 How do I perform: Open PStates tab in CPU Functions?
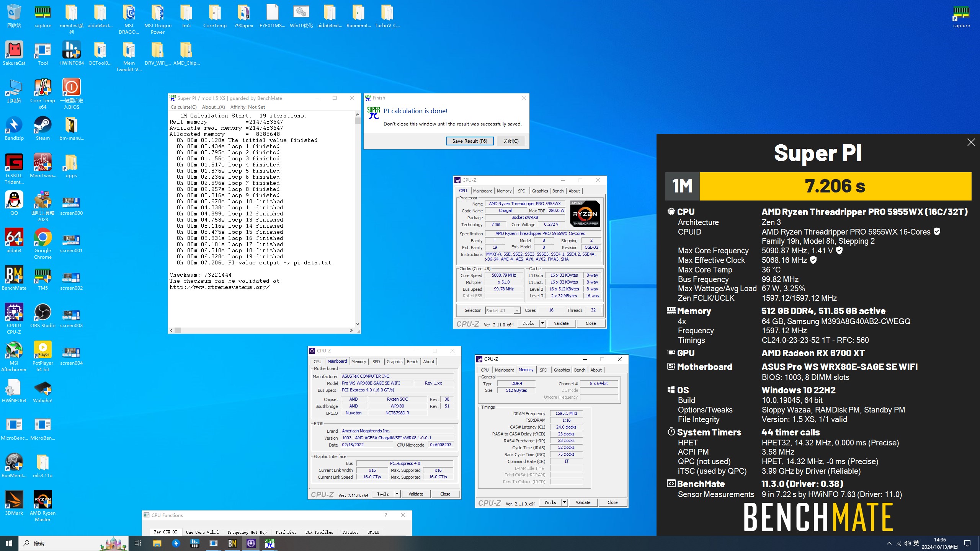pos(350,532)
